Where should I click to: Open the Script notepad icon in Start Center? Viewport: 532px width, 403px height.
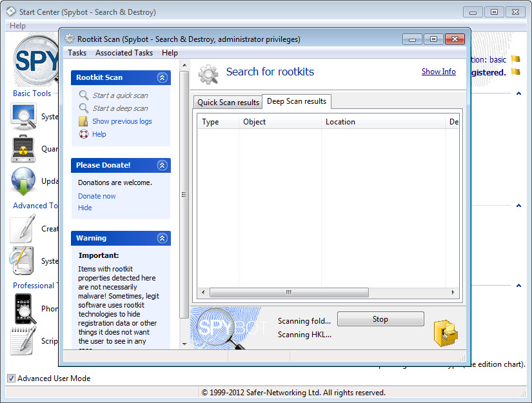(x=23, y=340)
